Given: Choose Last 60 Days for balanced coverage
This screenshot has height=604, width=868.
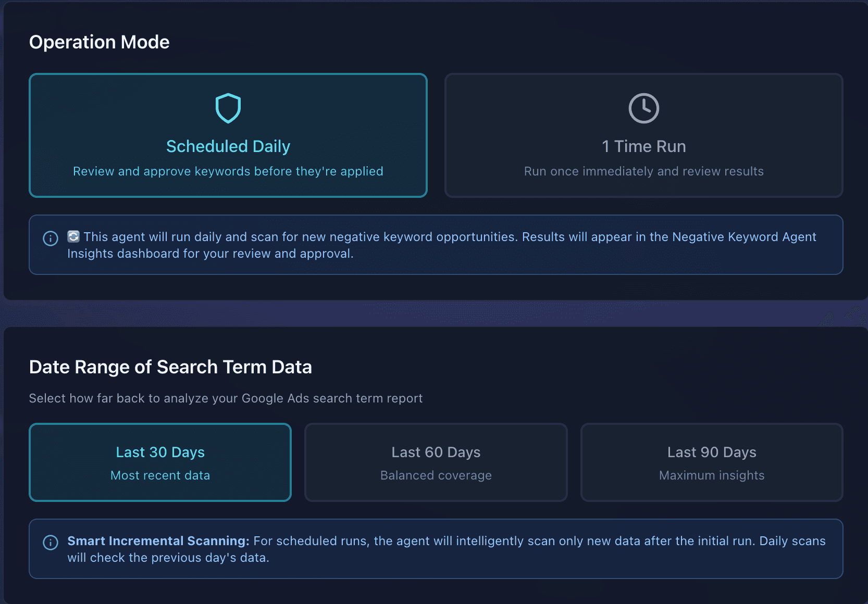Looking at the screenshot, I should click(436, 462).
